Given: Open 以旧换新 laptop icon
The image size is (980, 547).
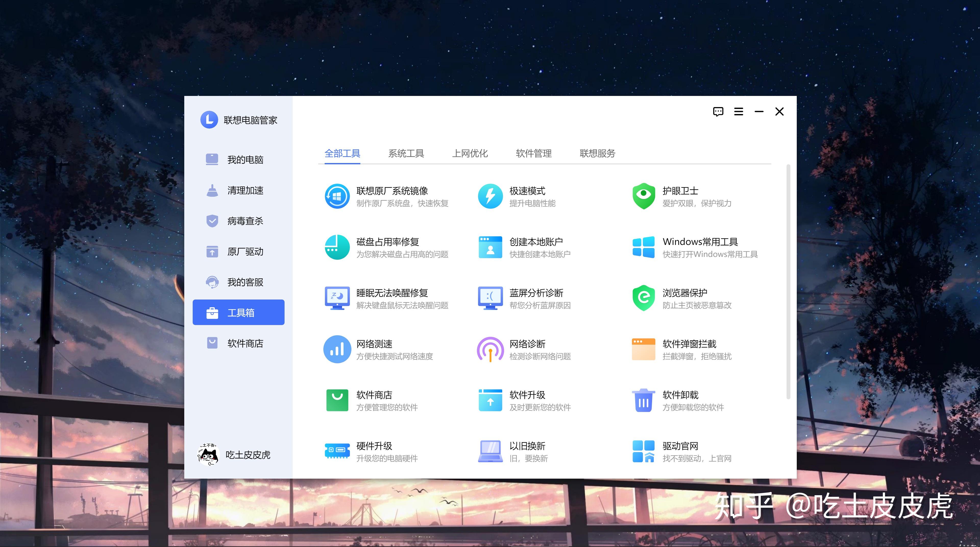Looking at the screenshot, I should point(490,451).
